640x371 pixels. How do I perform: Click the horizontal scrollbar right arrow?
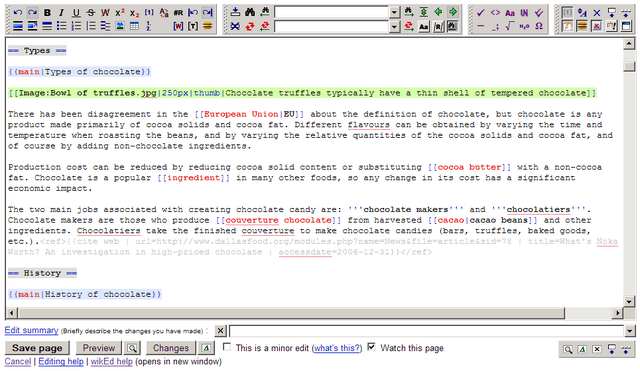coord(618,313)
